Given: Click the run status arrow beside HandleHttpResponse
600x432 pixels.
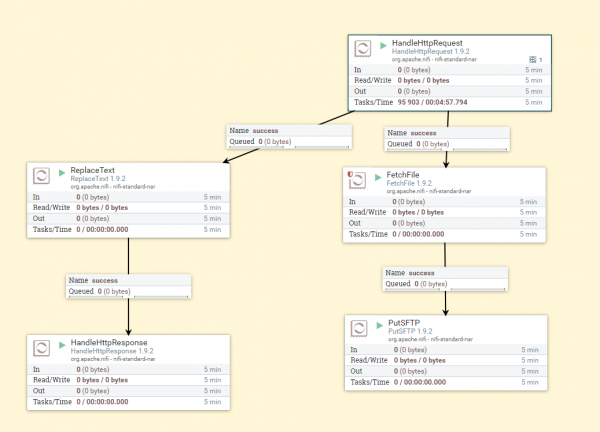Looking at the screenshot, I should click(61, 342).
